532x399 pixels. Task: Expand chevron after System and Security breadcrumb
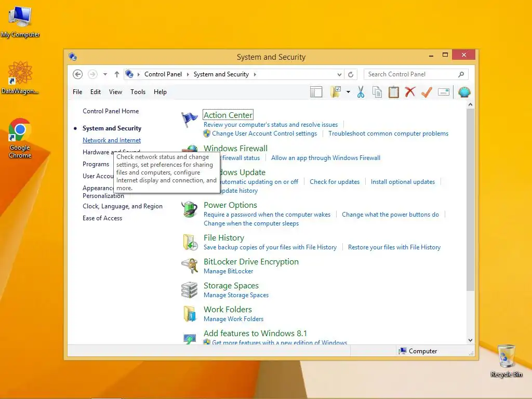coord(255,74)
